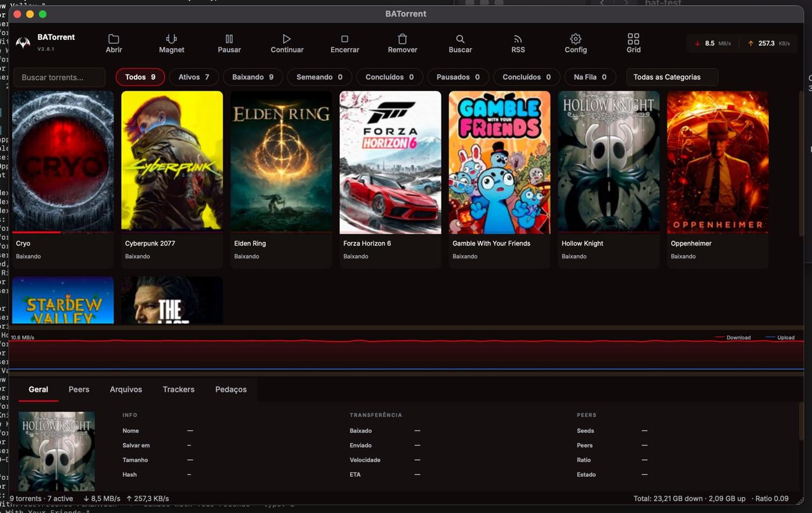This screenshot has width=812, height=513.
Task: Switch to the Peers tab
Action: coord(79,389)
